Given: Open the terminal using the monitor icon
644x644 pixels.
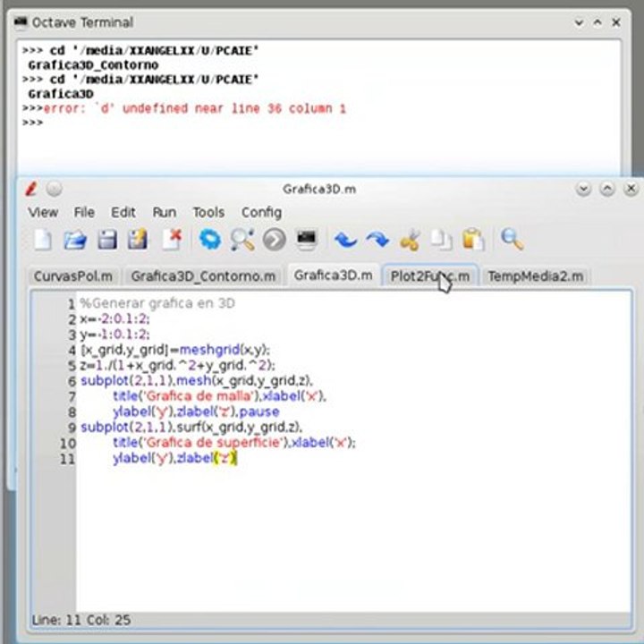Looking at the screenshot, I should pyautogui.click(x=307, y=240).
